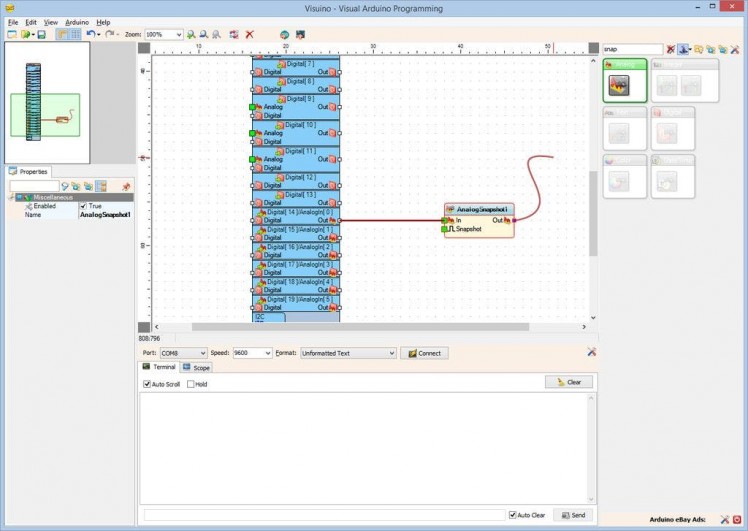748x531 pixels.
Task: Open the Port COM8 dropdown
Action: tap(201, 353)
